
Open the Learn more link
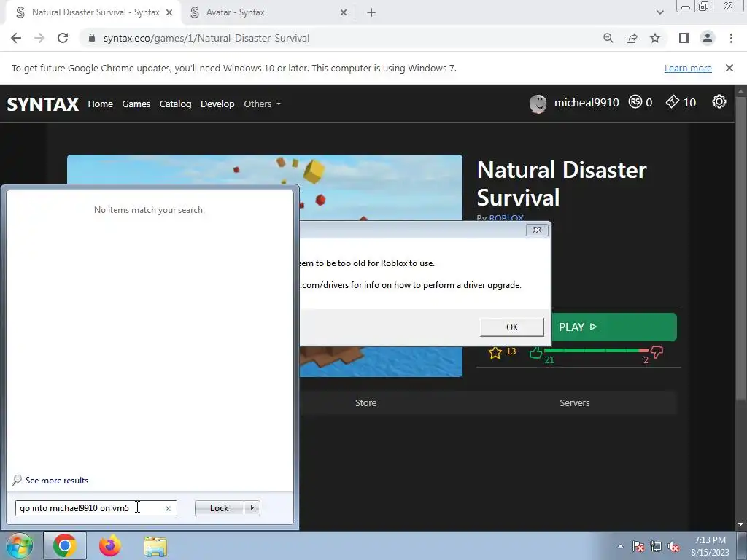tap(688, 68)
